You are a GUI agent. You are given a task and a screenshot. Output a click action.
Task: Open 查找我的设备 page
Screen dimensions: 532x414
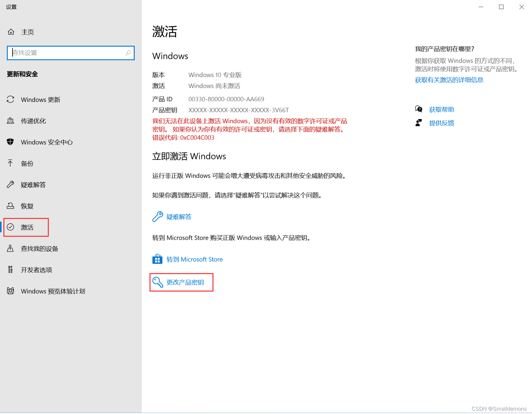(40, 249)
